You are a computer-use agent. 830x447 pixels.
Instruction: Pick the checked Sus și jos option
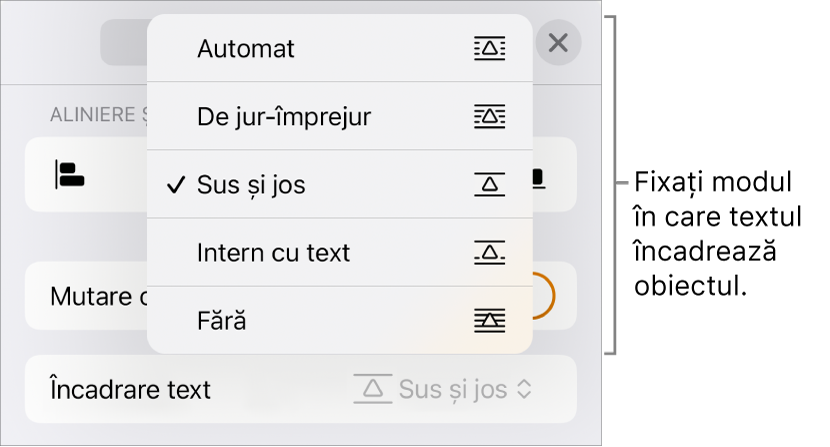pyautogui.click(x=339, y=184)
